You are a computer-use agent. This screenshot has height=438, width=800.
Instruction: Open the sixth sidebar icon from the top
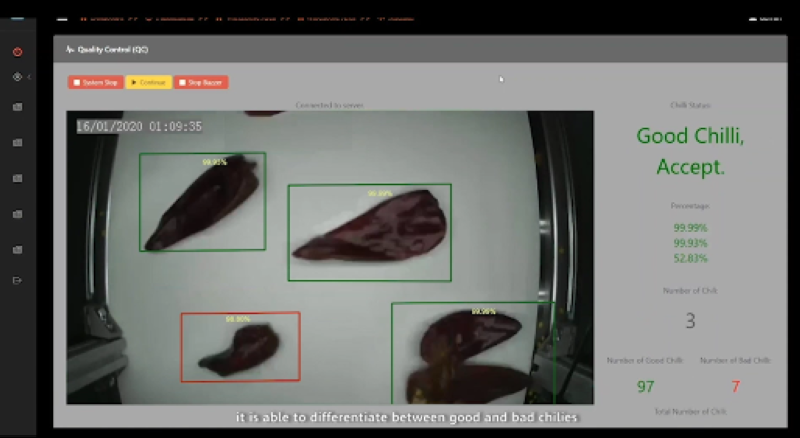[x=17, y=214]
